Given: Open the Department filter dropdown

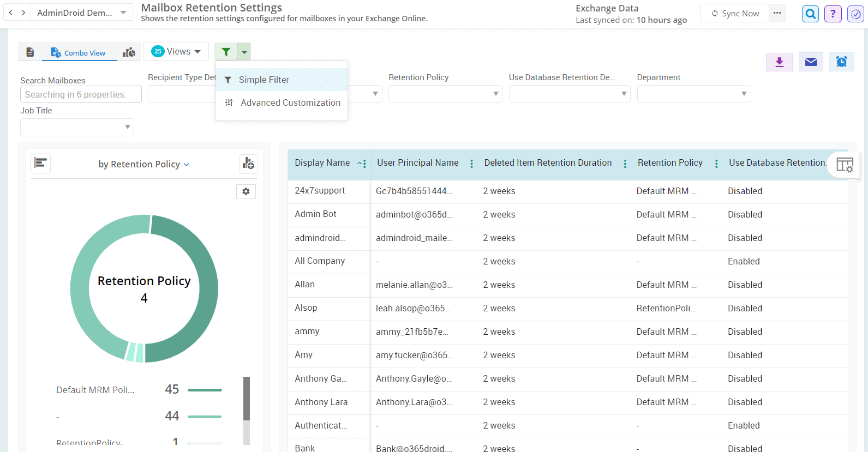Looking at the screenshot, I should click(x=693, y=94).
